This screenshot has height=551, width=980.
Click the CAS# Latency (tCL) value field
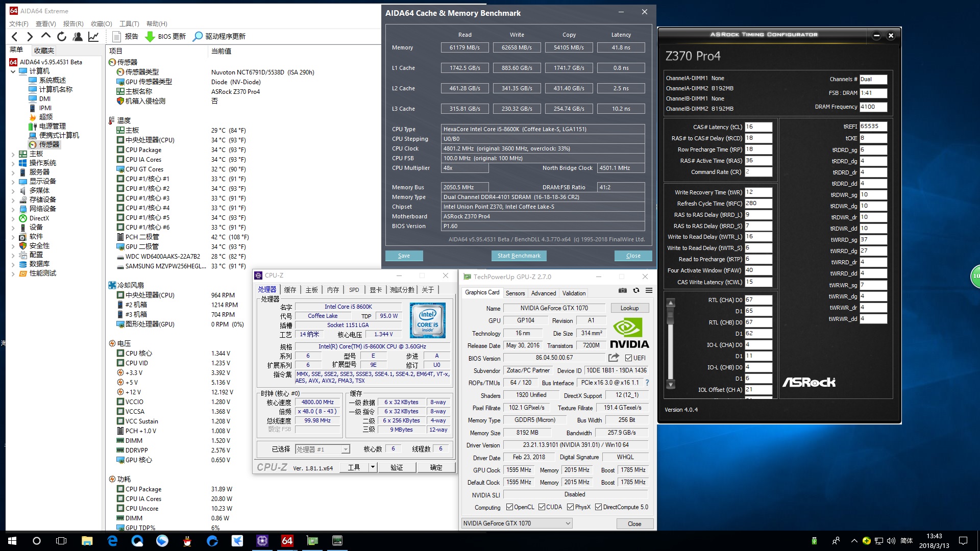758,126
